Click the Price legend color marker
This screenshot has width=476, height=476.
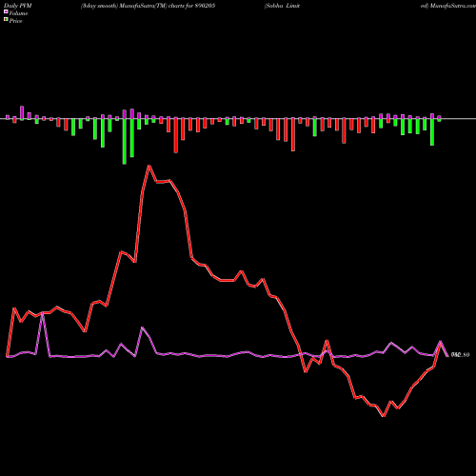coord(6,20)
